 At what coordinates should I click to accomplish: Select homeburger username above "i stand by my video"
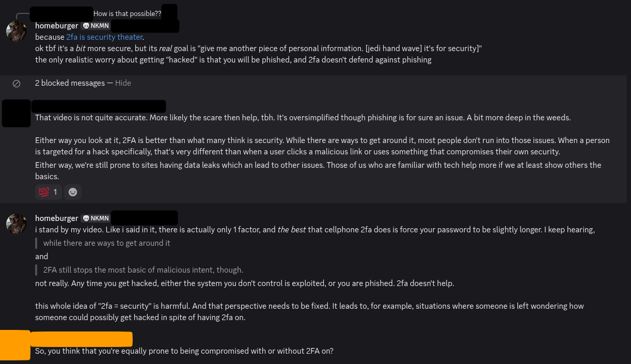pyautogui.click(x=56, y=218)
